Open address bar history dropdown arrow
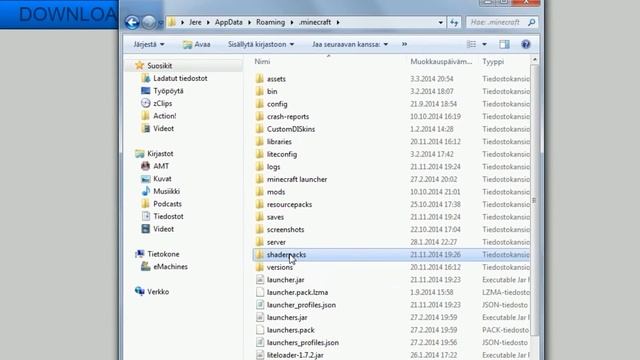The height and width of the screenshot is (360, 640). click(x=440, y=22)
